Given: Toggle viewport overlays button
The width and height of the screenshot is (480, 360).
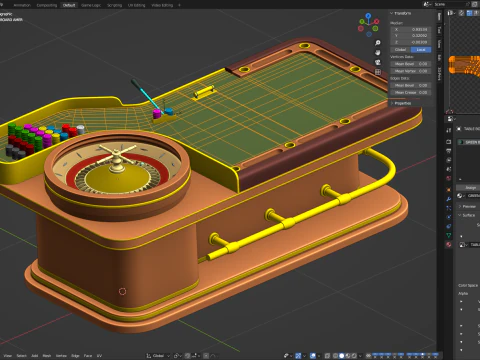Looking at the screenshot, I should pyautogui.click(x=313, y=356).
